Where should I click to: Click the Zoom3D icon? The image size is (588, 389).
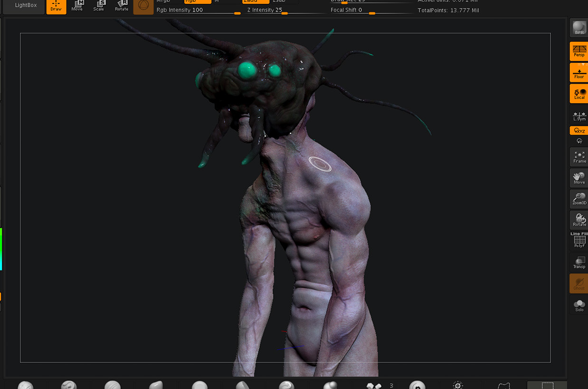[579, 199]
